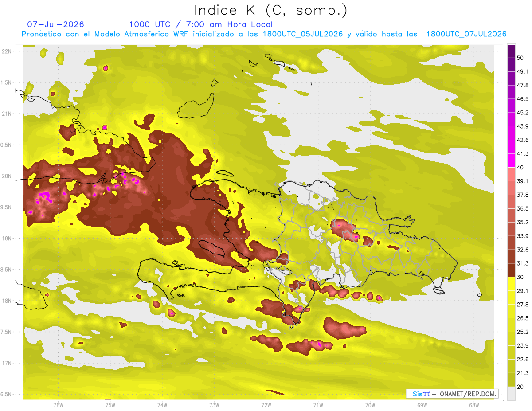Select the date text '07-Jul-2026'

(55, 24)
